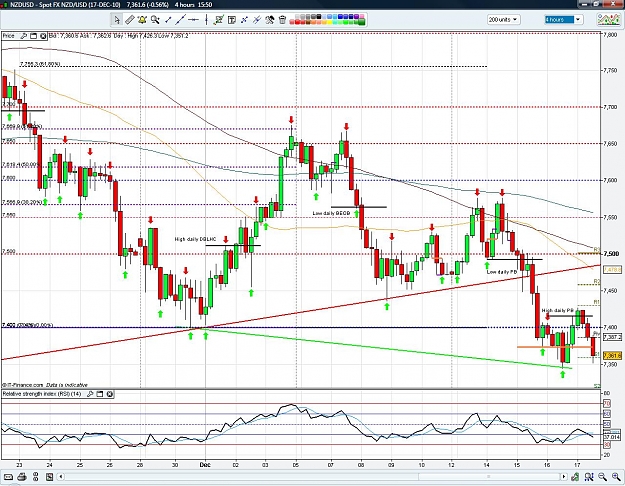Select the text annotation tool

[232, 20]
